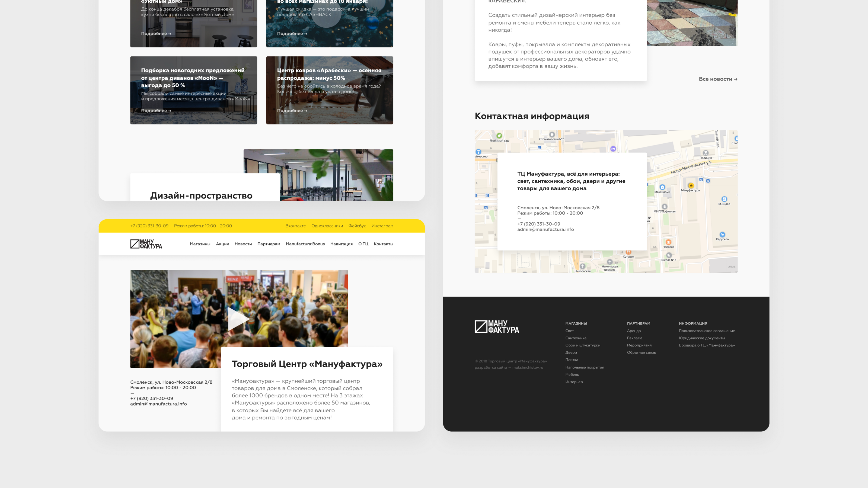Click Подробнее on MooN sofa offer card

coord(156,110)
